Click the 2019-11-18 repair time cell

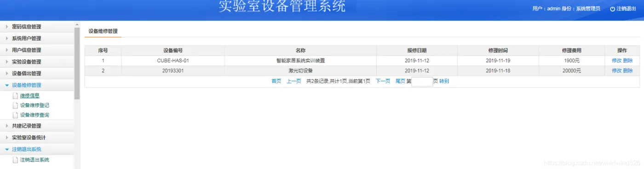coord(498,70)
